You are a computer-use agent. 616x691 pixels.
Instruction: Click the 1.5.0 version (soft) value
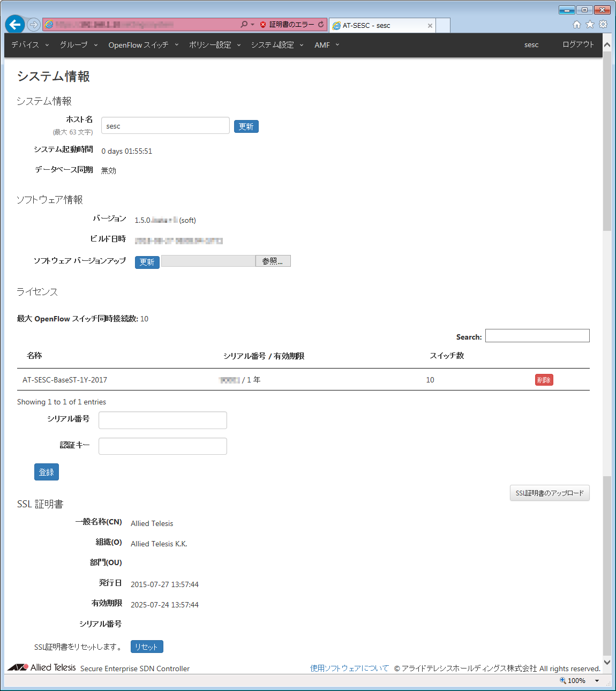coord(165,220)
